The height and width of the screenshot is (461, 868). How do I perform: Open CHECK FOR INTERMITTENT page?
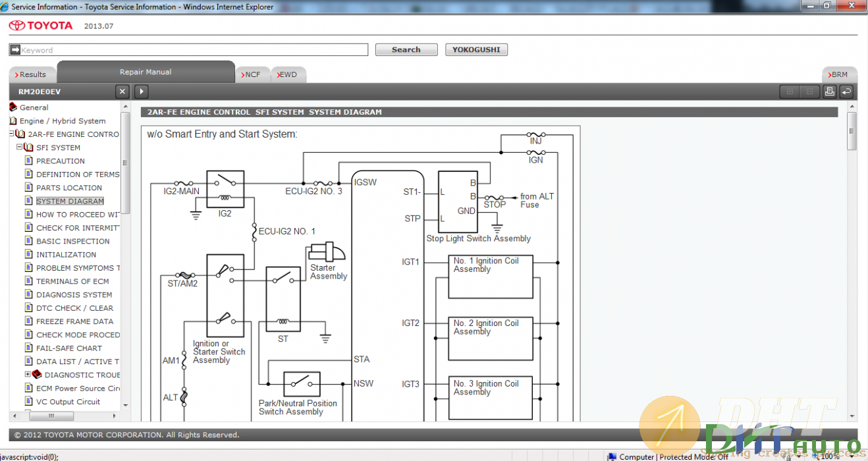(78, 227)
